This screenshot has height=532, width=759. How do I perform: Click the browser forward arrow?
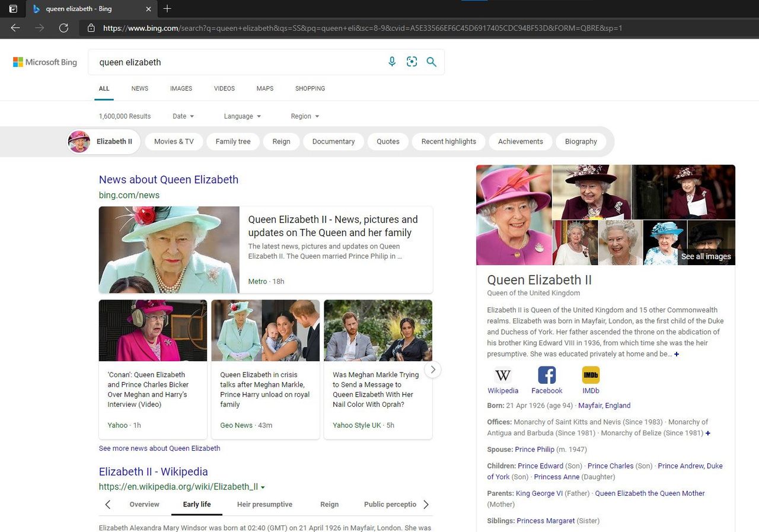[40, 28]
